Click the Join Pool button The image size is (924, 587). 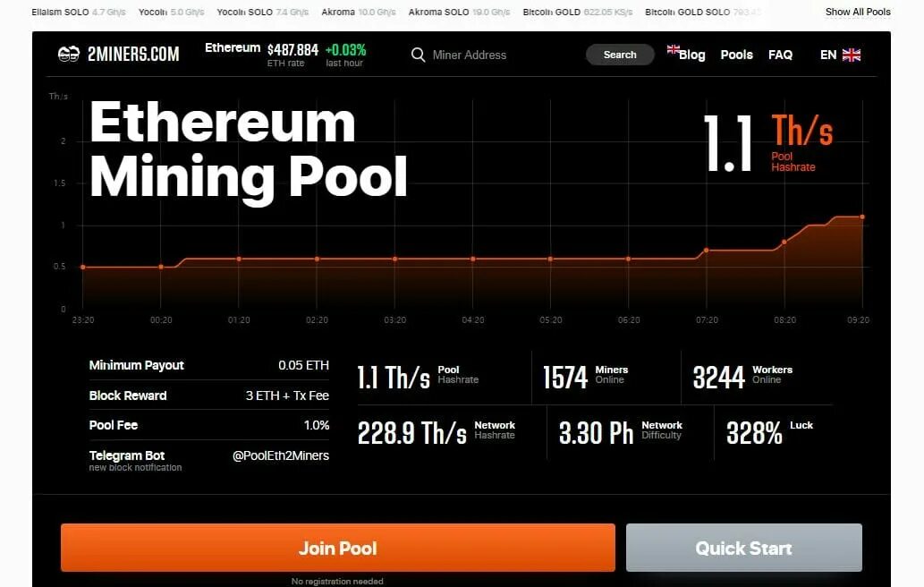pos(337,548)
